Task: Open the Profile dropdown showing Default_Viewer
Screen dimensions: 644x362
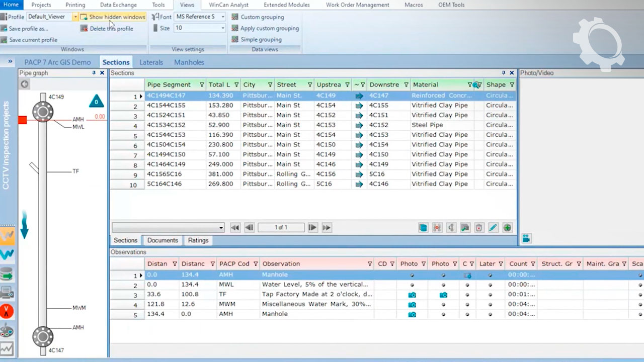Action: click(x=75, y=17)
